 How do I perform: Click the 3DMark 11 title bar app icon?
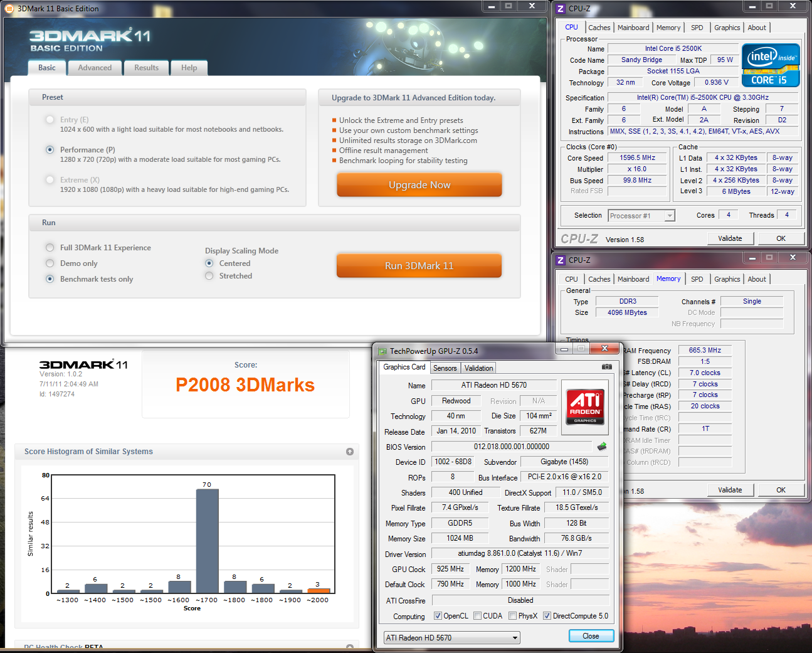tap(9, 8)
